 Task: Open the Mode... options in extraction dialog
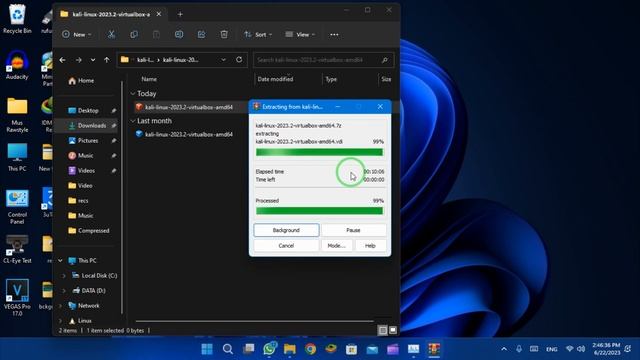[337, 246]
